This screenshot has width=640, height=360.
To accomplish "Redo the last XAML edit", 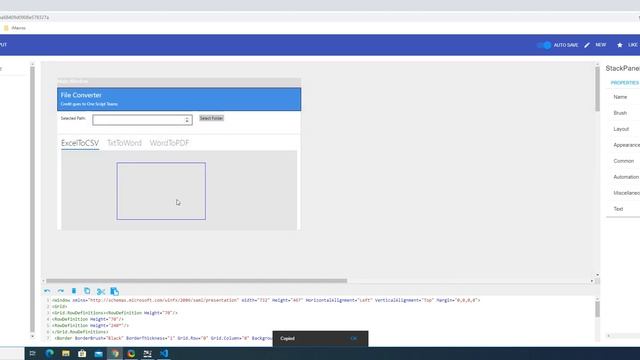I will [61, 291].
